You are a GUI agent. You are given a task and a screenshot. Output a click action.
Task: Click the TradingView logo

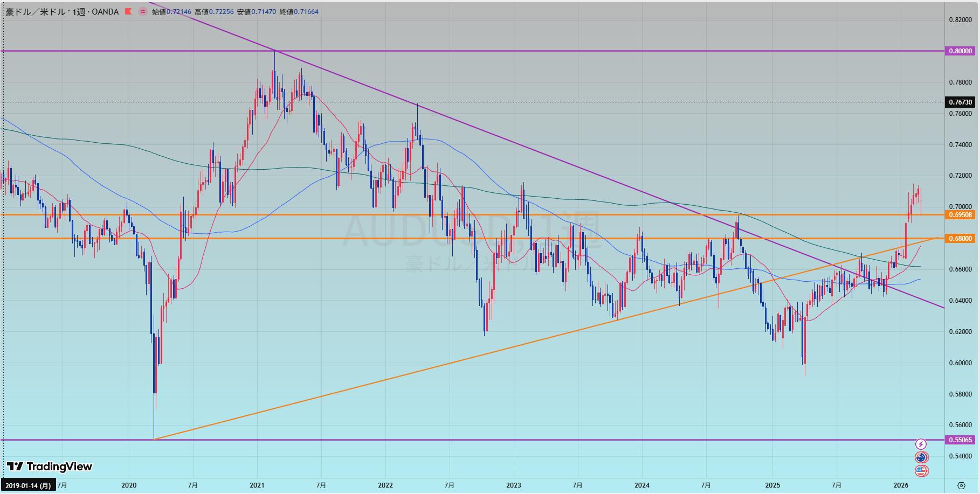(x=50, y=467)
